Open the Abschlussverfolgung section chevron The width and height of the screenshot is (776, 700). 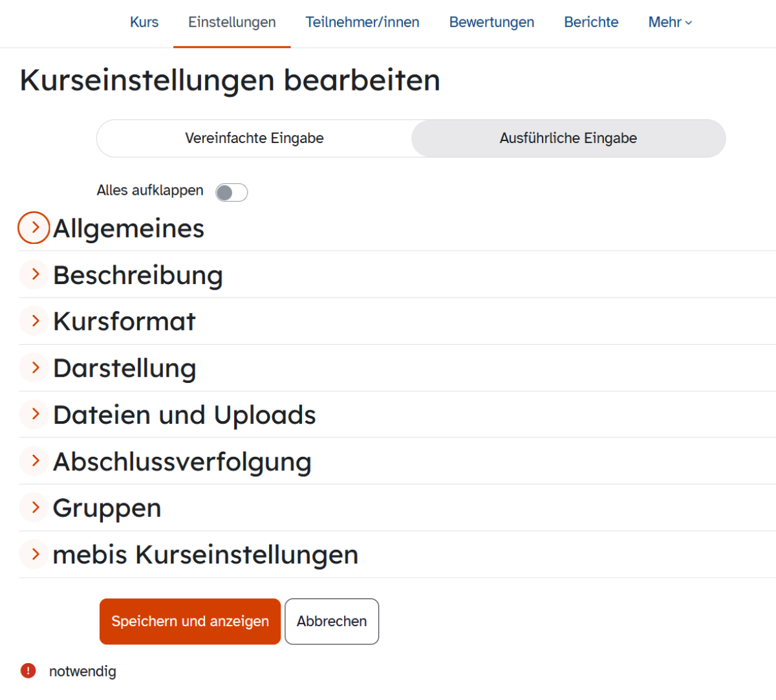[34, 461]
